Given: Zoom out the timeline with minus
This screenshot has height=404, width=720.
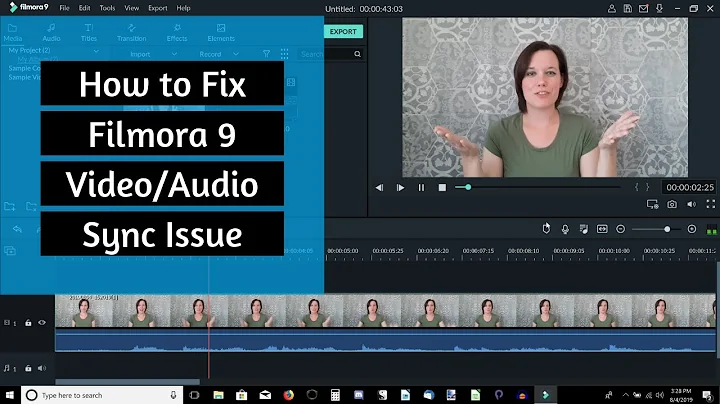Looking at the screenshot, I should pos(620,229).
